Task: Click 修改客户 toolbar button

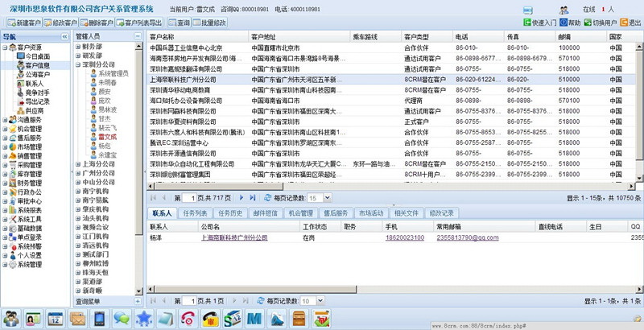Action: 60,23
